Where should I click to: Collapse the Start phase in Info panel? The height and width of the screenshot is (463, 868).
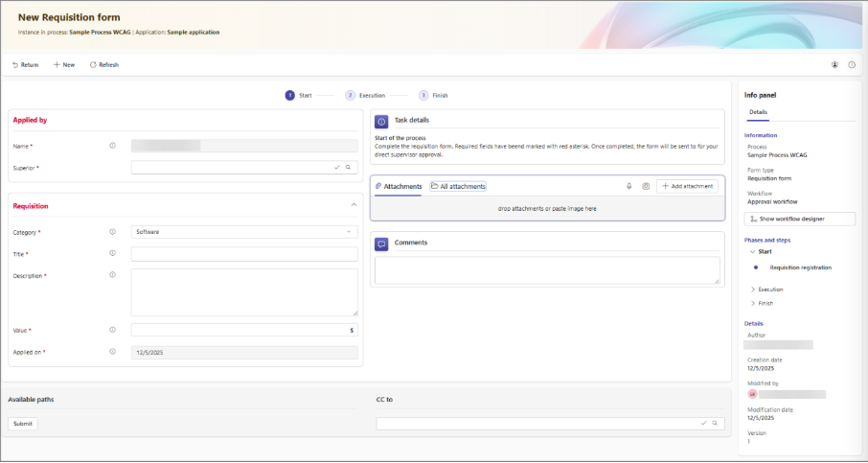coord(753,251)
